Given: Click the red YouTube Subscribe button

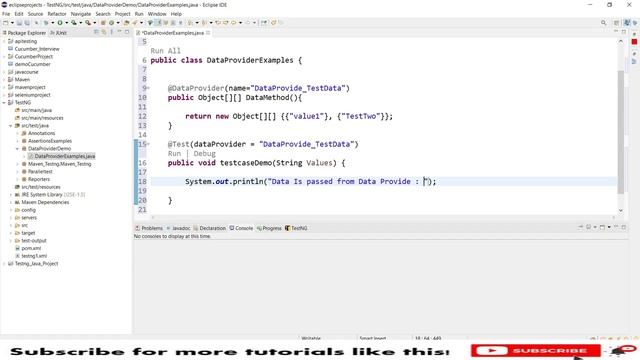Looking at the screenshot, I should [x=536, y=351].
